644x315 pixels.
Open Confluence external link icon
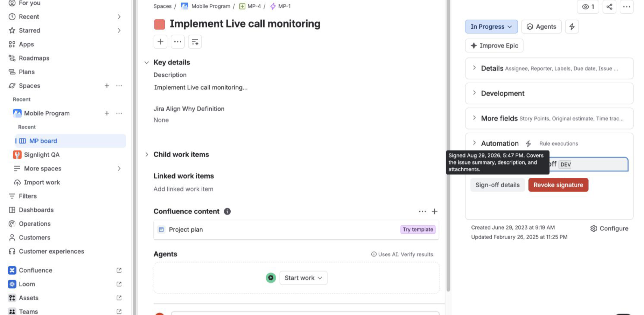119,271
